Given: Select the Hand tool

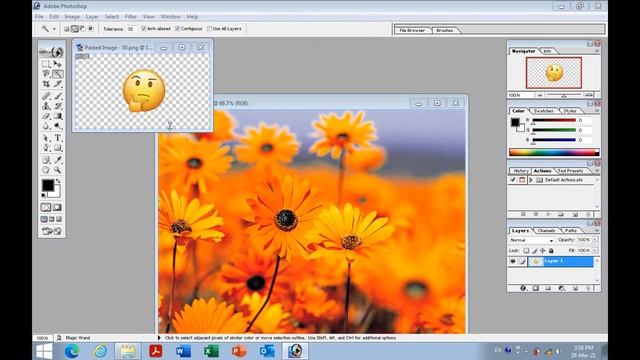Looking at the screenshot, I should pos(46,170).
